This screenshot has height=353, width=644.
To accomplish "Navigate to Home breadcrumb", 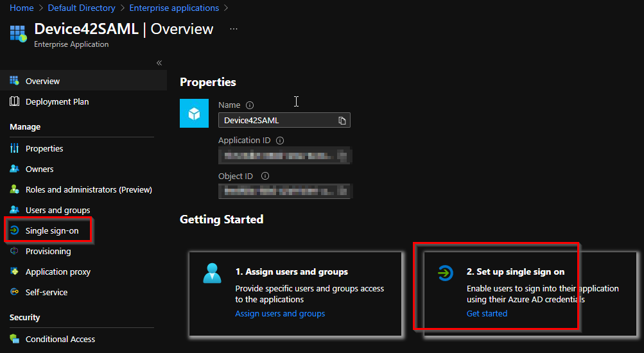I will tap(22, 8).
